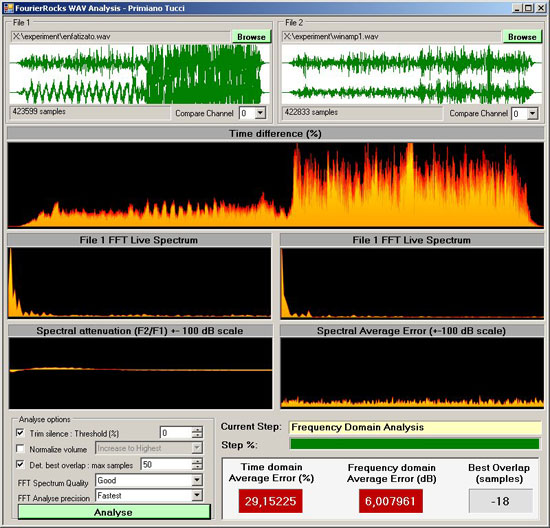This screenshot has height=528, width=550.
Task: Click the Spectral Average Error graph
Action: [412, 373]
